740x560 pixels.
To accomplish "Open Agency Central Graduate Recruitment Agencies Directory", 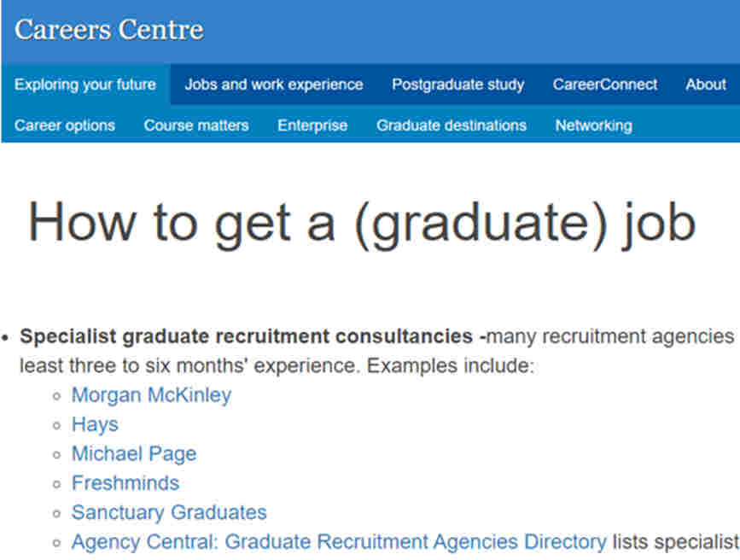I will click(x=339, y=541).
